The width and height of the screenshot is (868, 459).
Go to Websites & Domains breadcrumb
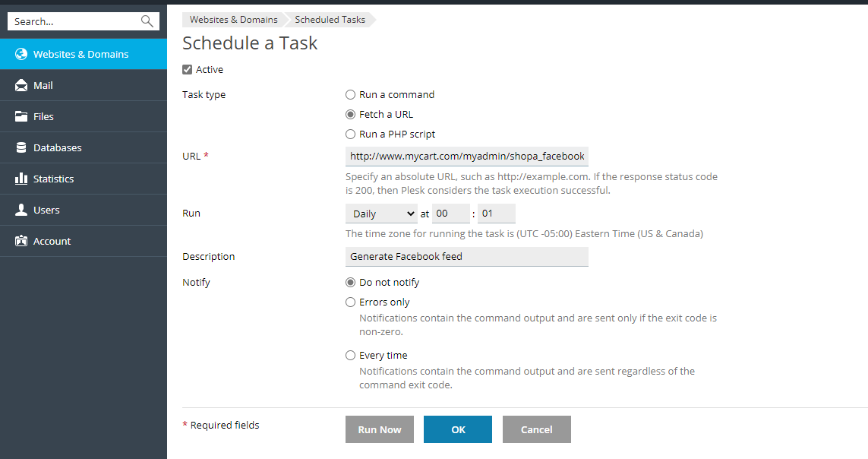coord(234,20)
